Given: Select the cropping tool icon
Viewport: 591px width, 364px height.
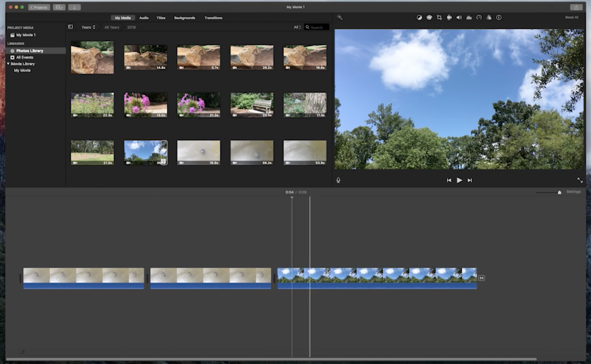Looking at the screenshot, I should tap(439, 18).
